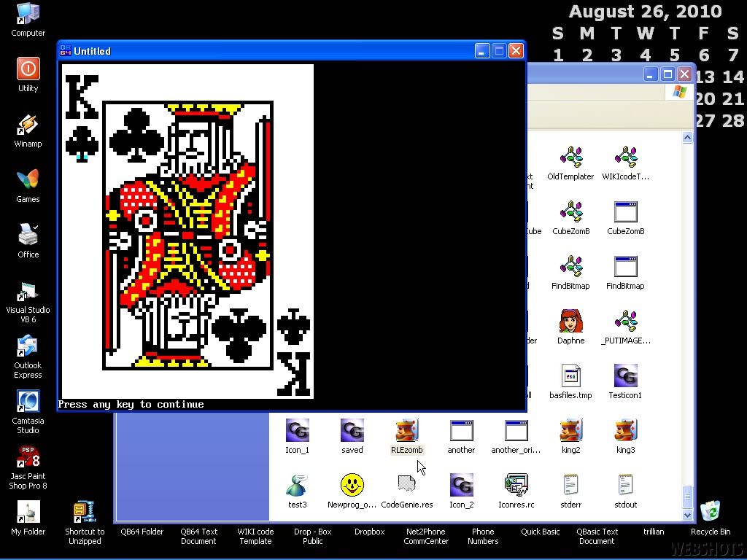Minimize the Untitled QB64 window
747x560 pixels.
click(481, 50)
